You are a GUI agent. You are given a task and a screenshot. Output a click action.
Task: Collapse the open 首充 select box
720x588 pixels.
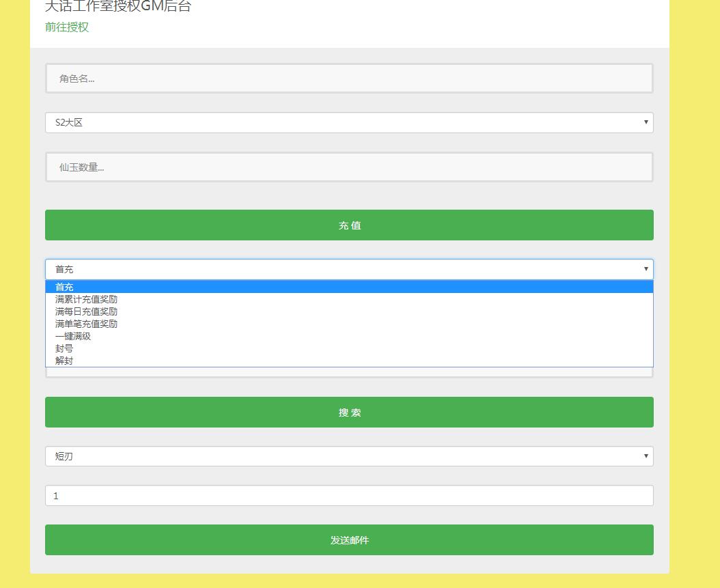349,269
